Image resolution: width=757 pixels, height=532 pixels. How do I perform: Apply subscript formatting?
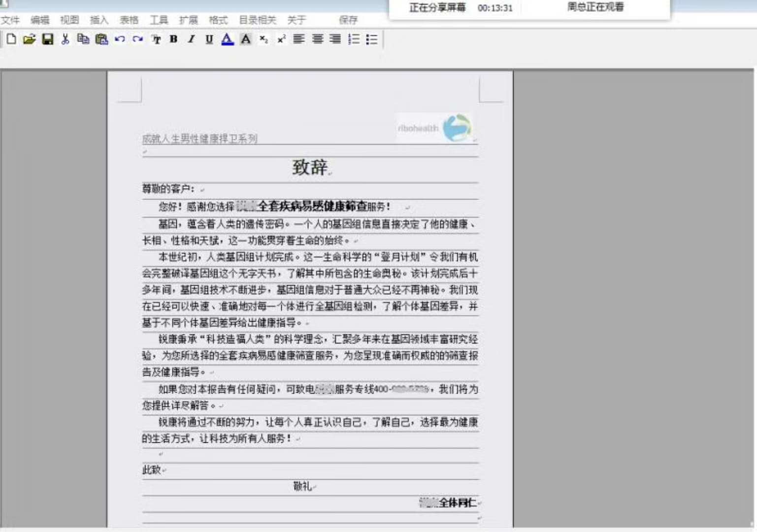click(x=263, y=39)
